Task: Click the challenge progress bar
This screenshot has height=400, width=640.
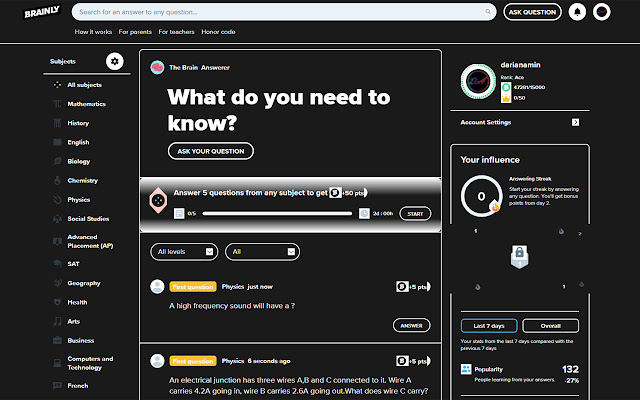Action: (277, 213)
